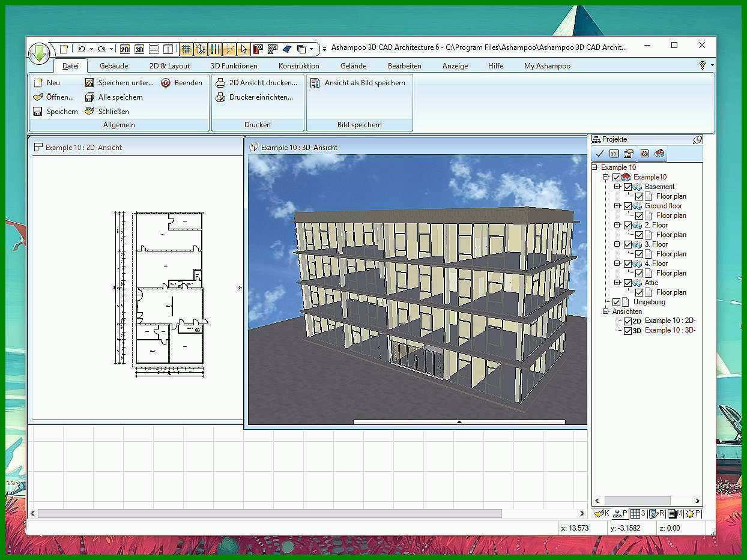Open the Gebäude ribbon tab
The width and height of the screenshot is (747, 560).
click(114, 66)
